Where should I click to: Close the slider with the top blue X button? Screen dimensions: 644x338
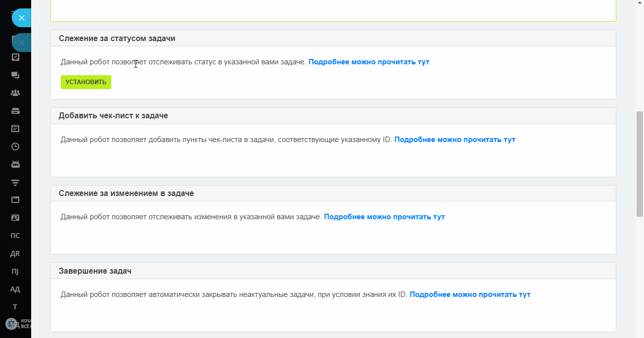click(21, 18)
